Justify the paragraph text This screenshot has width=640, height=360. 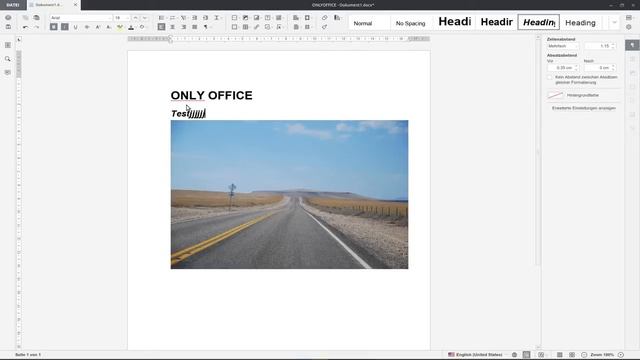click(195, 27)
